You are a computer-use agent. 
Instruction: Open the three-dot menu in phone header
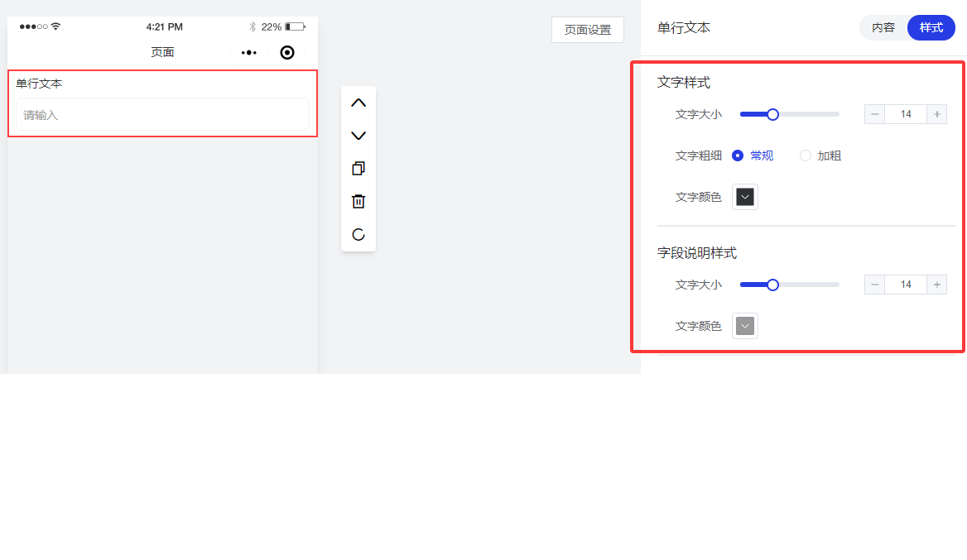pyautogui.click(x=249, y=52)
